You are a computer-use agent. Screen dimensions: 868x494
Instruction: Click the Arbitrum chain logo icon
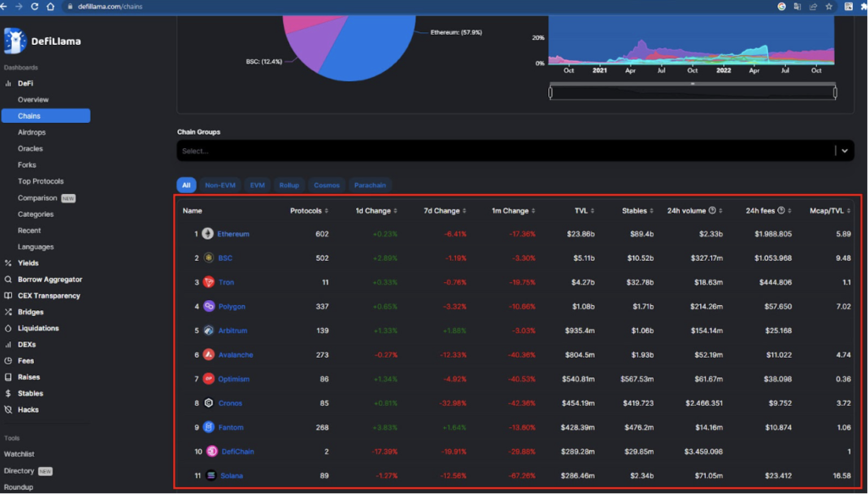[209, 330]
